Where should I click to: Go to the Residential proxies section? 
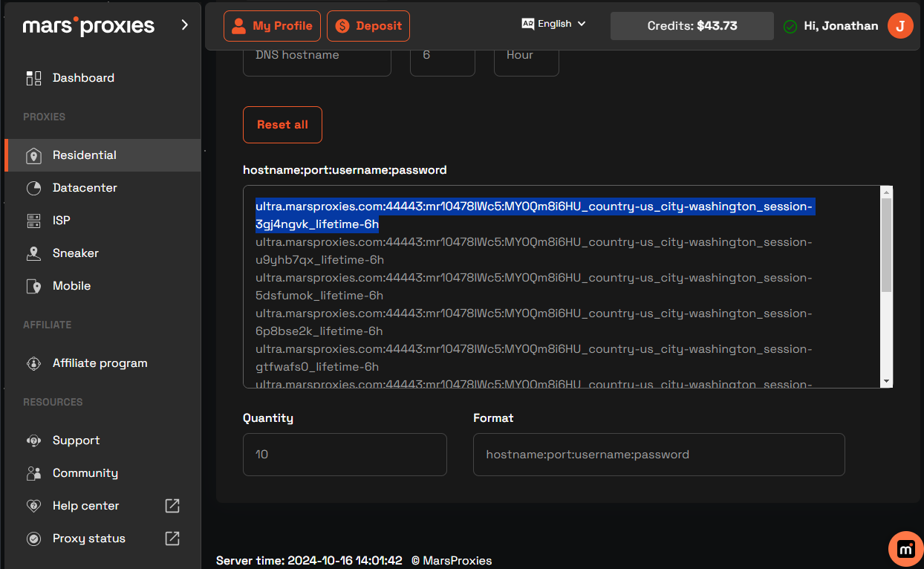click(84, 155)
